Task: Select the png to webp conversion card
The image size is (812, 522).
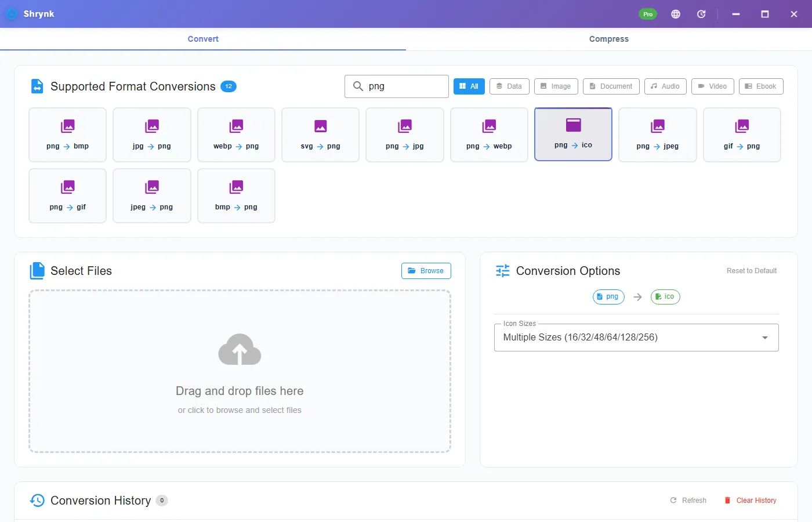Action: point(489,135)
